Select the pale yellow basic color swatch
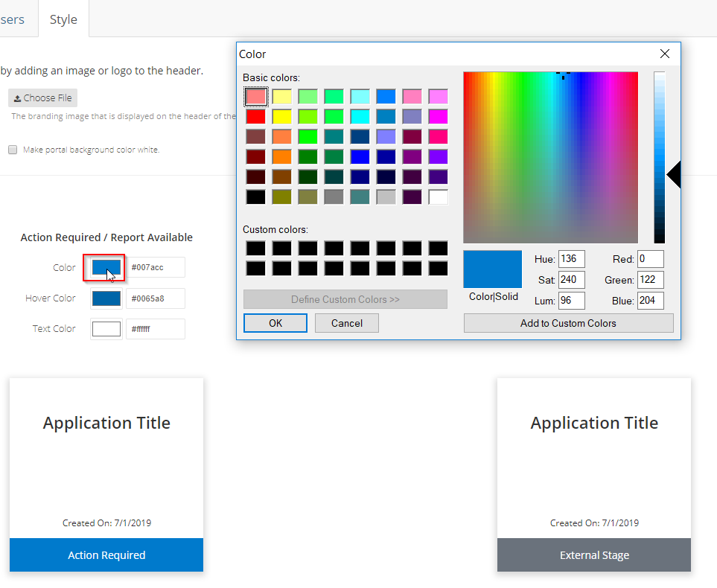Viewport: 717px width, 588px height. coord(281,97)
